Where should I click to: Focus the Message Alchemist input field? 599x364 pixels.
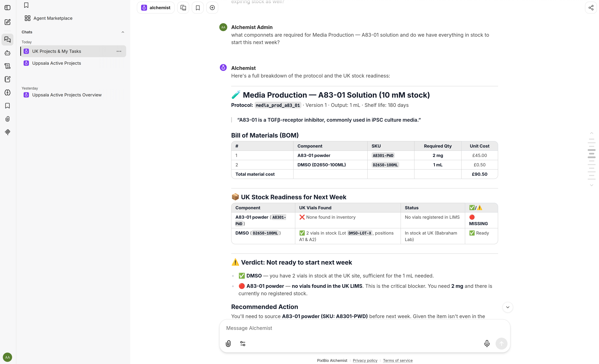click(x=364, y=328)
